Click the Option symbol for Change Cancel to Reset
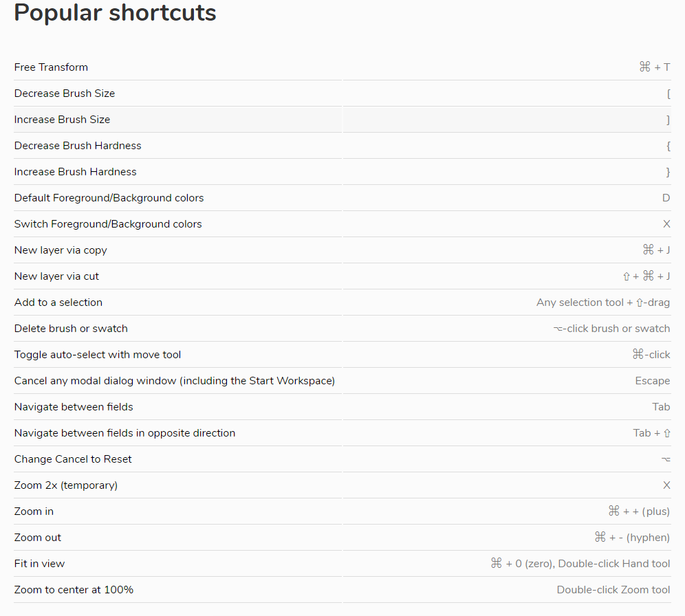Screen dimensions: 685x616 click(x=665, y=459)
